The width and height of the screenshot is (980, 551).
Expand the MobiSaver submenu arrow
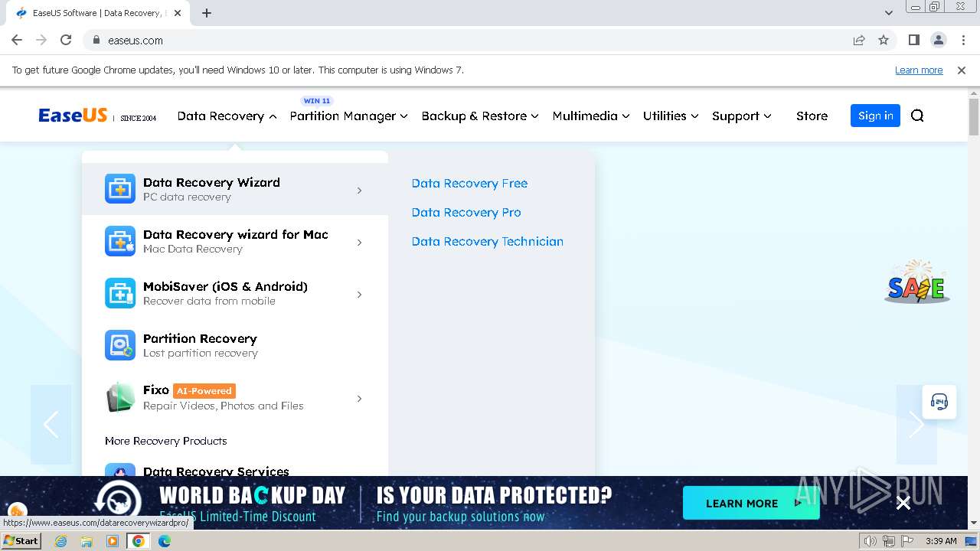click(x=359, y=295)
